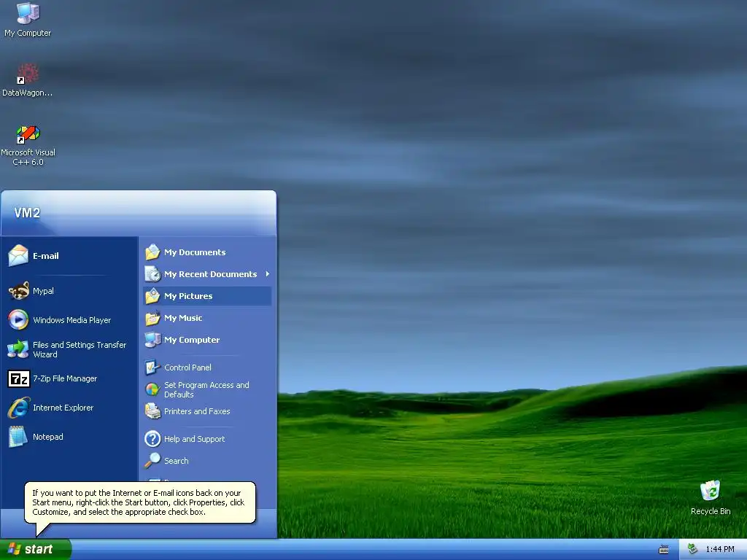Click the on-screen keyboard taskbar icon
This screenshot has width=747, height=560.
tap(664, 550)
